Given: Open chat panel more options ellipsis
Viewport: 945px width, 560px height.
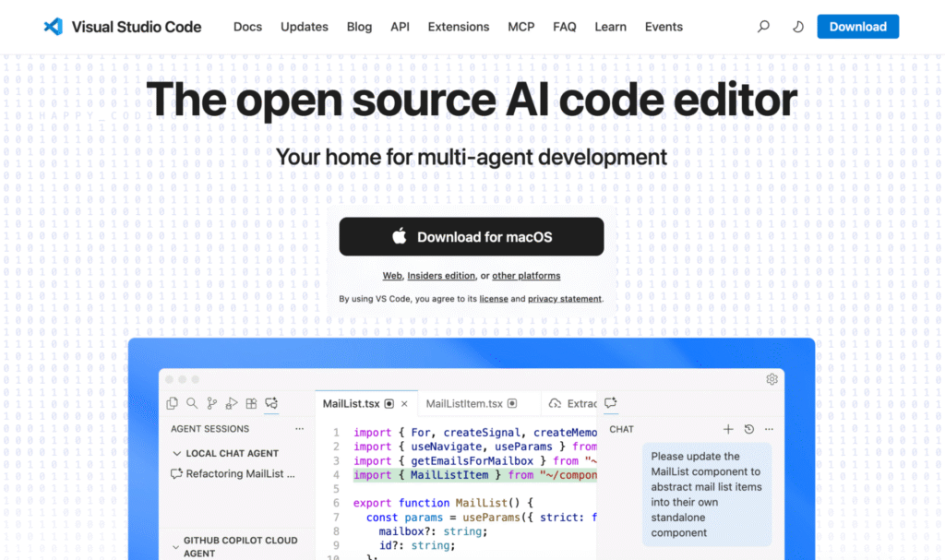Looking at the screenshot, I should (769, 429).
